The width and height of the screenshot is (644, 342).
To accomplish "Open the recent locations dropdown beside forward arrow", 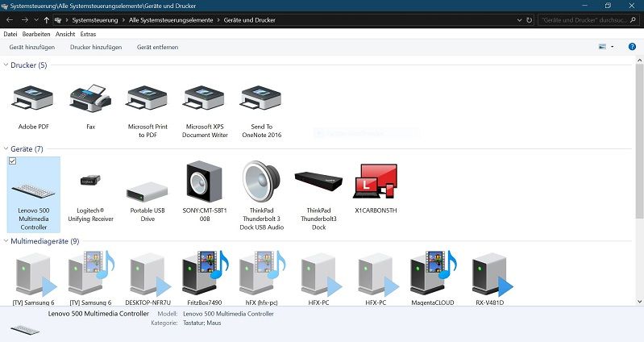I will point(36,19).
